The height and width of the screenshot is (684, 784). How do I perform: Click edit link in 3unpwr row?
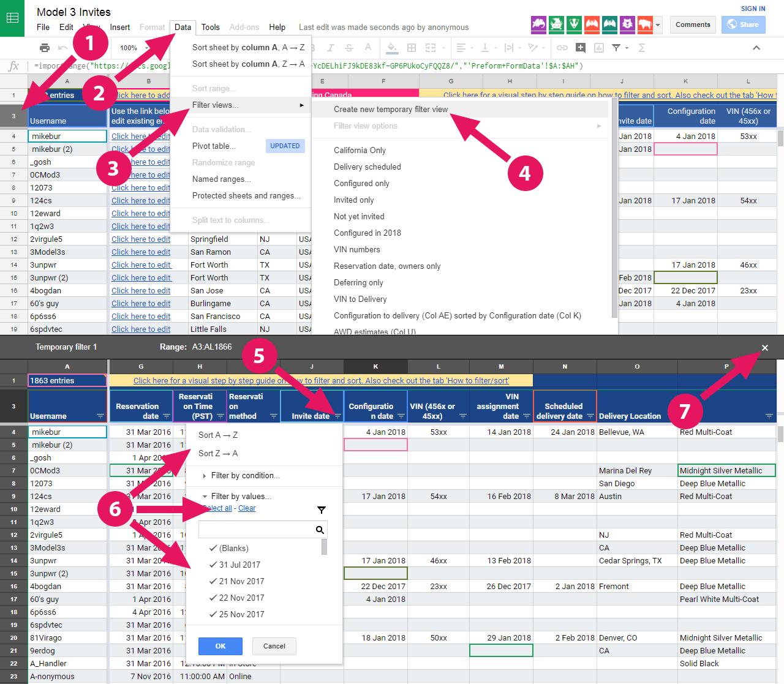[x=141, y=265]
